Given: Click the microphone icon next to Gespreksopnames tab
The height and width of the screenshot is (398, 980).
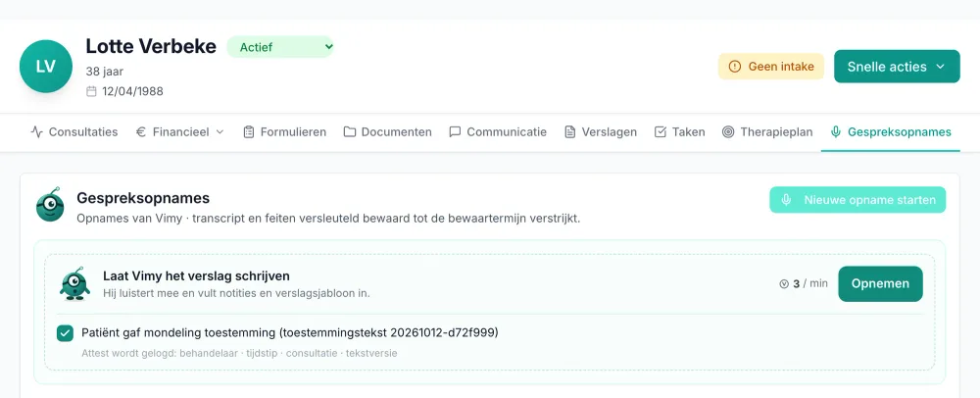Looking at the screenshot, I should point(836,131).
